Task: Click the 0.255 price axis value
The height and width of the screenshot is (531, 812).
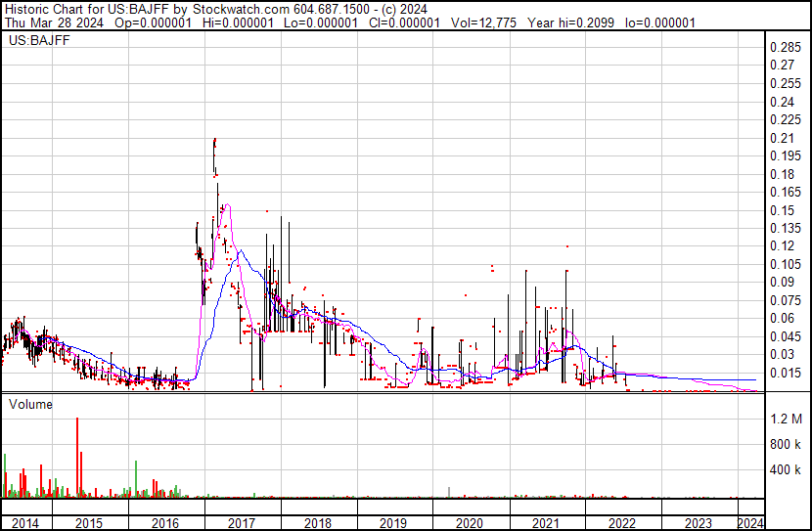Action: pyautogui.click(x=786, y=83)
